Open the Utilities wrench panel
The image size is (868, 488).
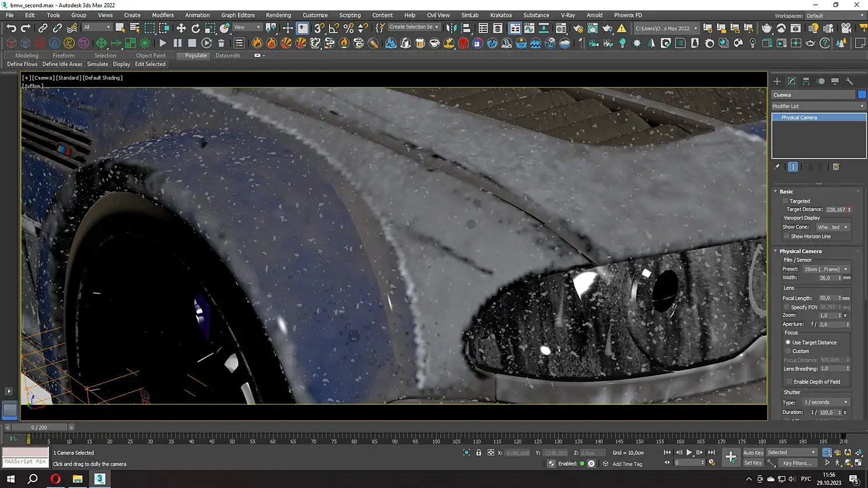[849, 82]
